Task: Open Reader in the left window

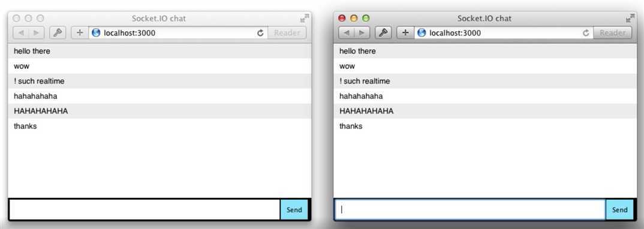Action: tap(287, 33)
